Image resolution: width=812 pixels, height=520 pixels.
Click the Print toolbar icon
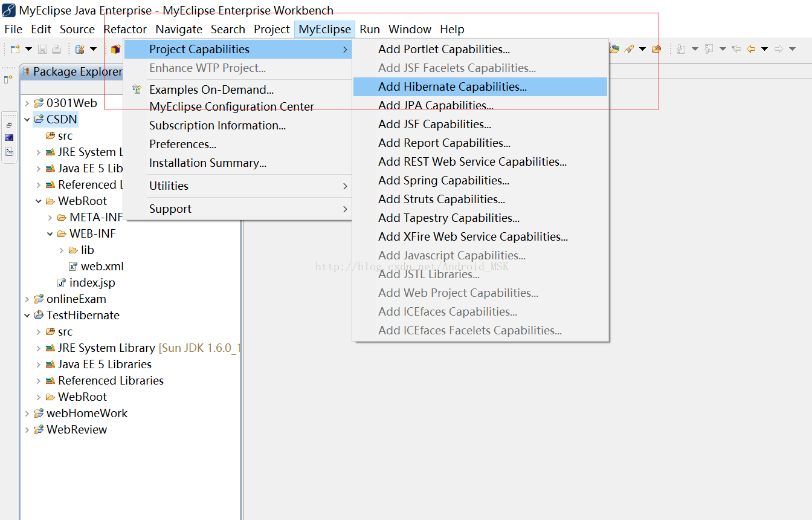pos(56,49)
